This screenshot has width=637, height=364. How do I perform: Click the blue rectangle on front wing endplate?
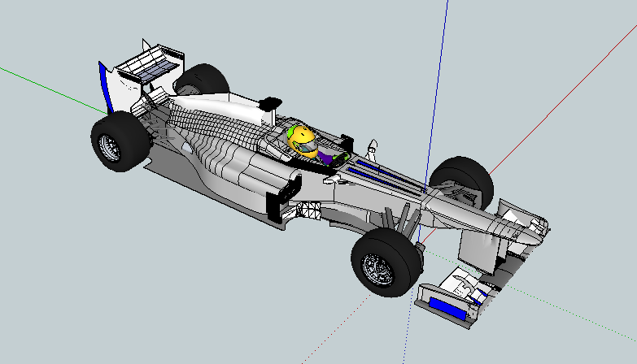[447, 307]
